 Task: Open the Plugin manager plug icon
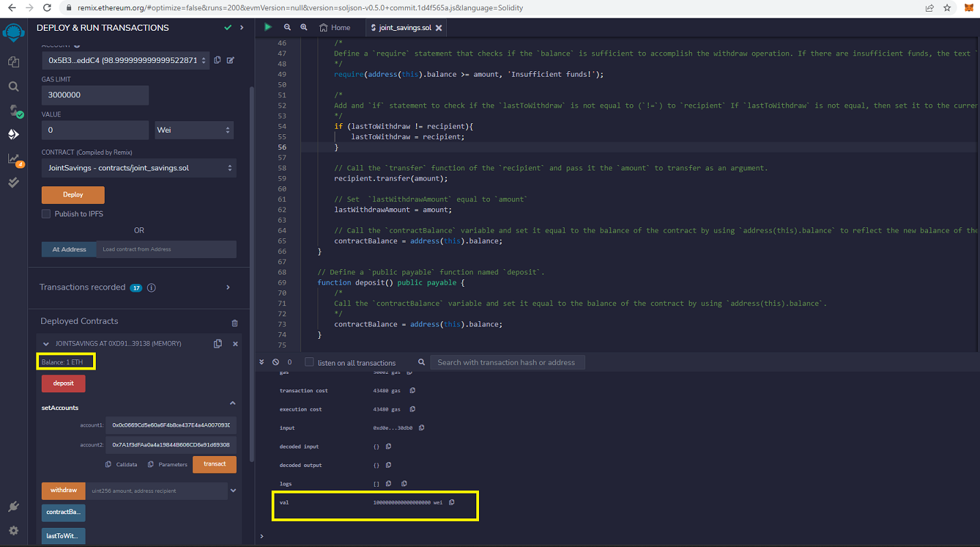(13, 507)
